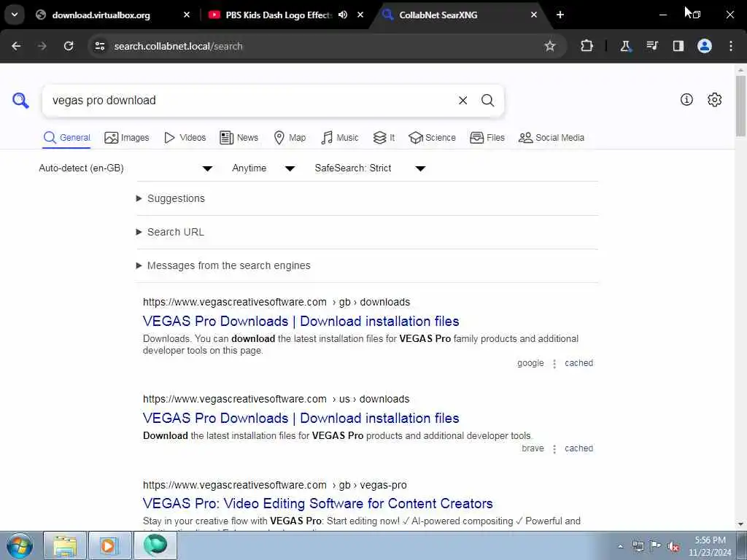Click the SearXNG logo magnifier icon
Image resolution: width=747 pixels, height=560 pixels.
(x=20, y=101)
